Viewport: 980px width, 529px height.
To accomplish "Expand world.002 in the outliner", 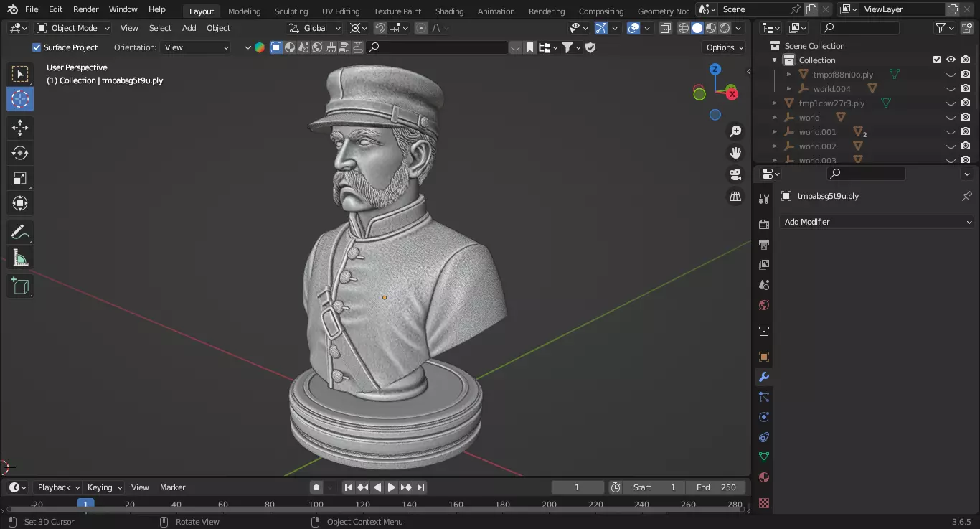I will coord(775,146).
